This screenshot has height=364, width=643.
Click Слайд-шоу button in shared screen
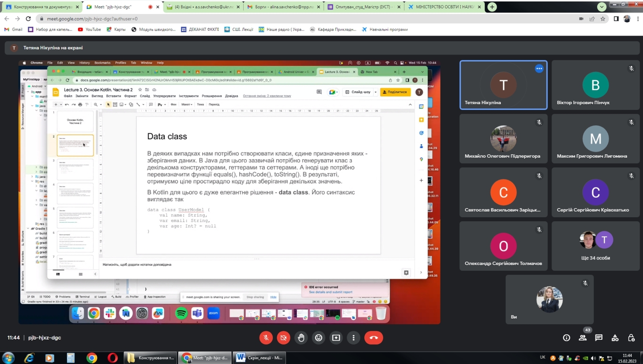click(358, 92)
